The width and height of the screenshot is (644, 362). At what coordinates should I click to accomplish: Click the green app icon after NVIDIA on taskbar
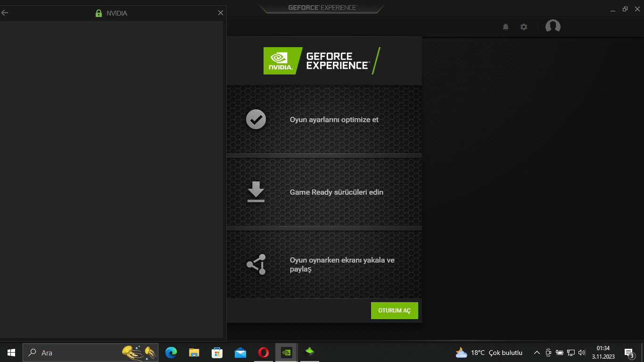point(310,353)
